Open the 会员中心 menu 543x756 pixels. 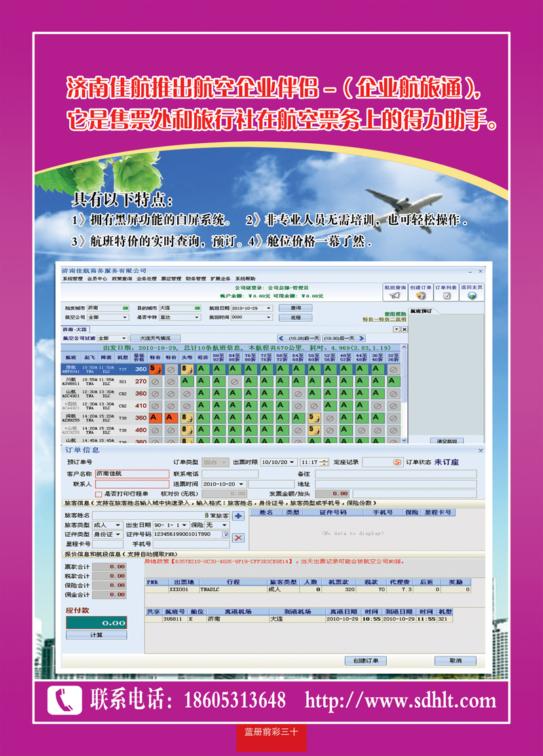pyautogui.click(x=97, y=279)
